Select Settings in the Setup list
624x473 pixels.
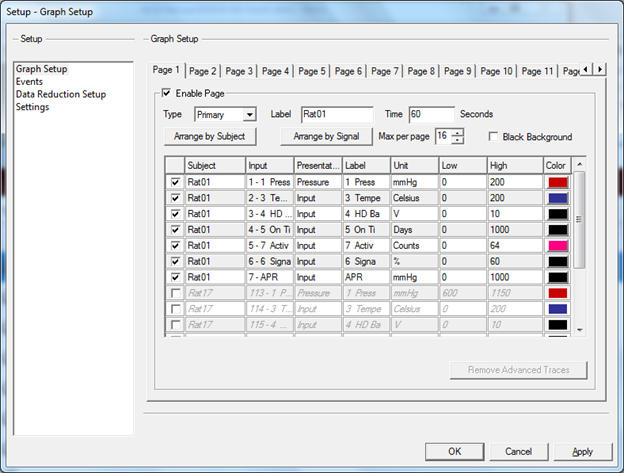[x=35, y=107]
